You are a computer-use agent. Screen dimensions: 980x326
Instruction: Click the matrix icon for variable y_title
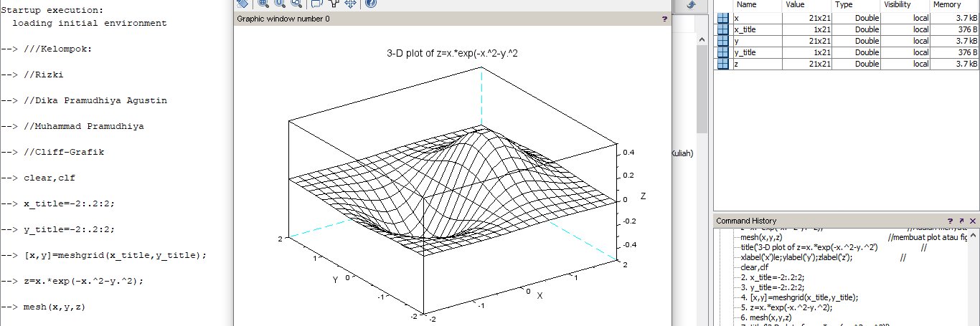coord(723,52)
